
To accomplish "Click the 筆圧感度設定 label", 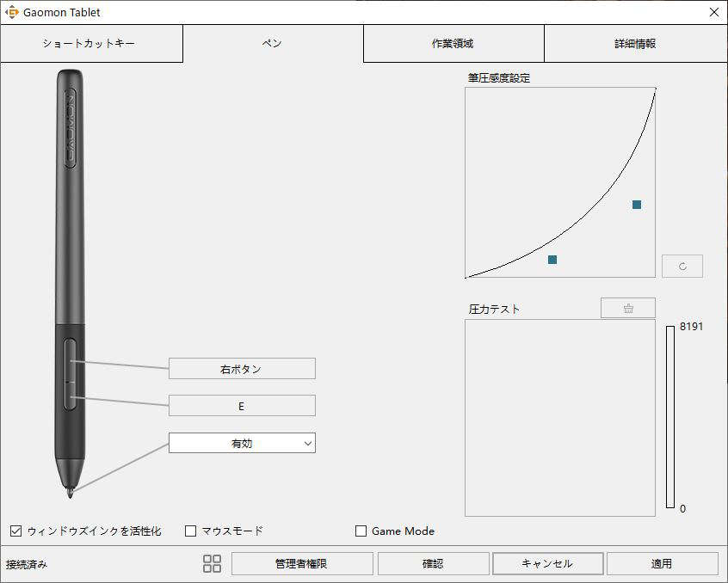I will point(498,78).
